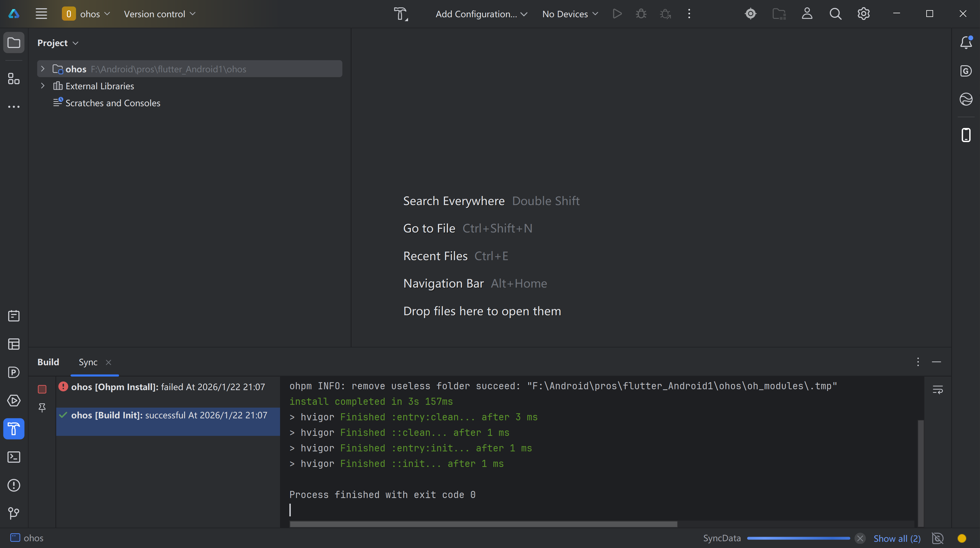Toggle soft-wrap in the build console
This screenshot has width=980, height=548.
(x=938, y=390)
